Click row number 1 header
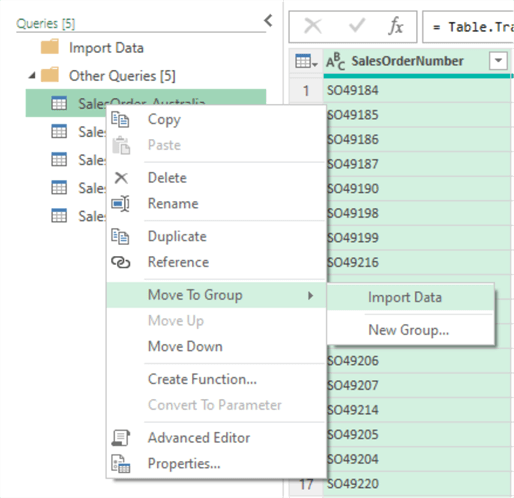 click(306, 90)
